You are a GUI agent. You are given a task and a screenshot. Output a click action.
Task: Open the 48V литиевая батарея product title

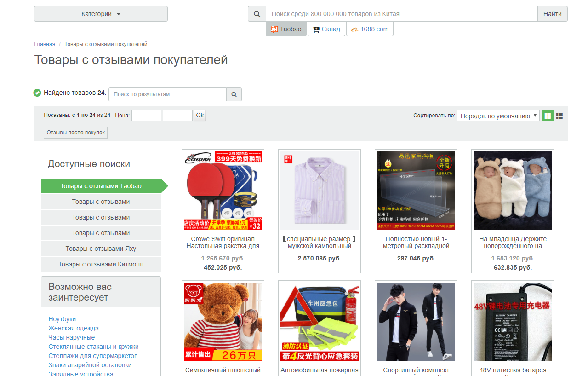tap(513, 372)
